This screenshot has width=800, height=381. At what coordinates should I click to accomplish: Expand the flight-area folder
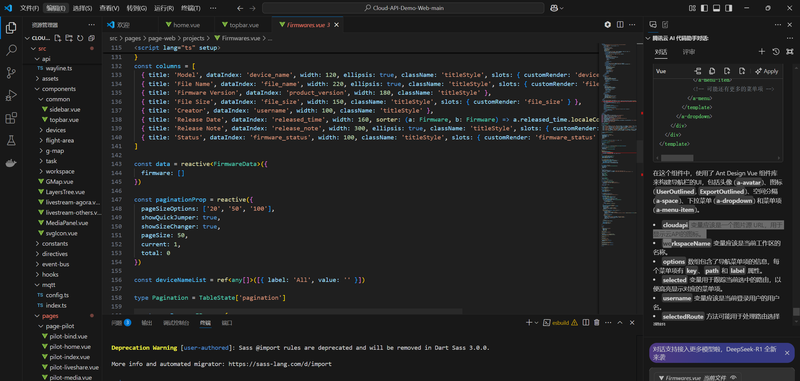pos(41,141)
